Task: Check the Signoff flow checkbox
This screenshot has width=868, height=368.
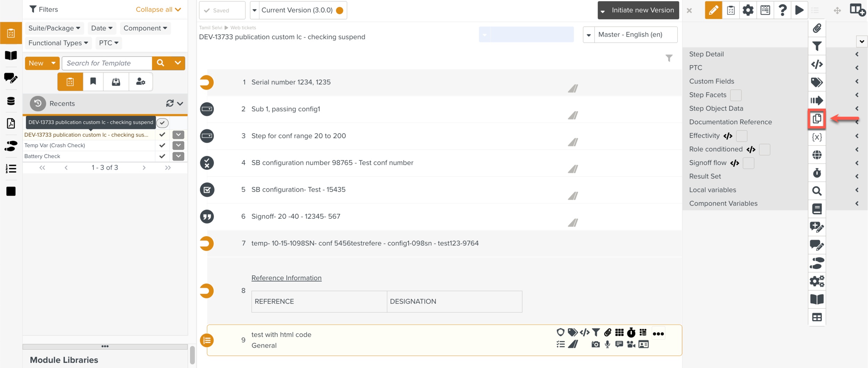Action: pyautogui.click(x=749, y=163)
